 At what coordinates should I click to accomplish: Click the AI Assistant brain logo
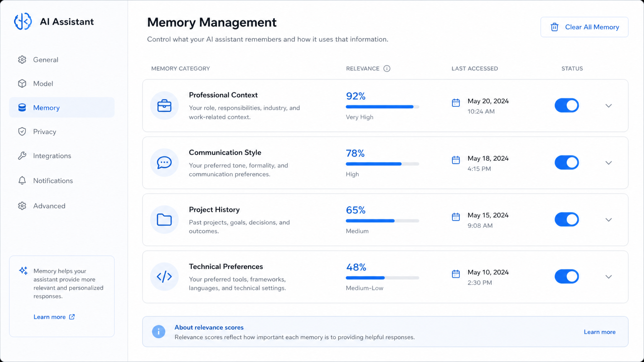(23, 21)
